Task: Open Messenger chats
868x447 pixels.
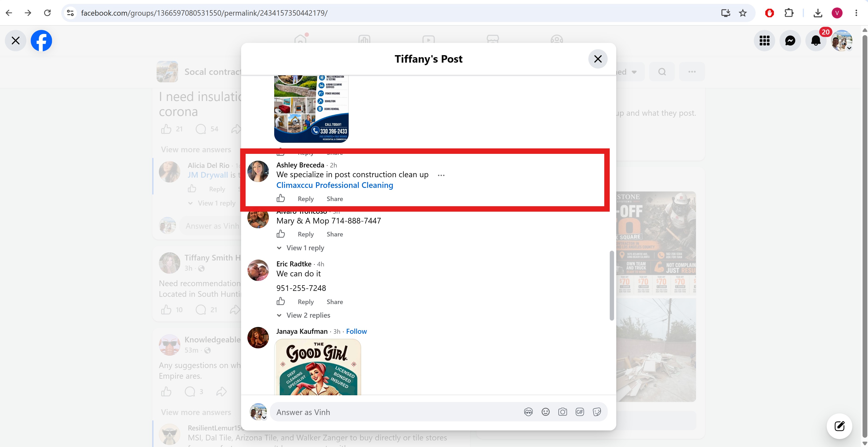Action: [x=790, y=41]
